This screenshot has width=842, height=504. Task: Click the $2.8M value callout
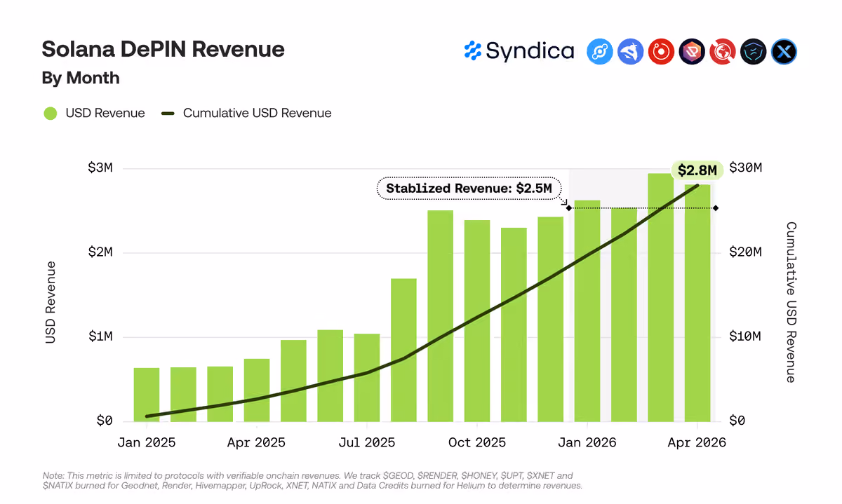(697, 170)
